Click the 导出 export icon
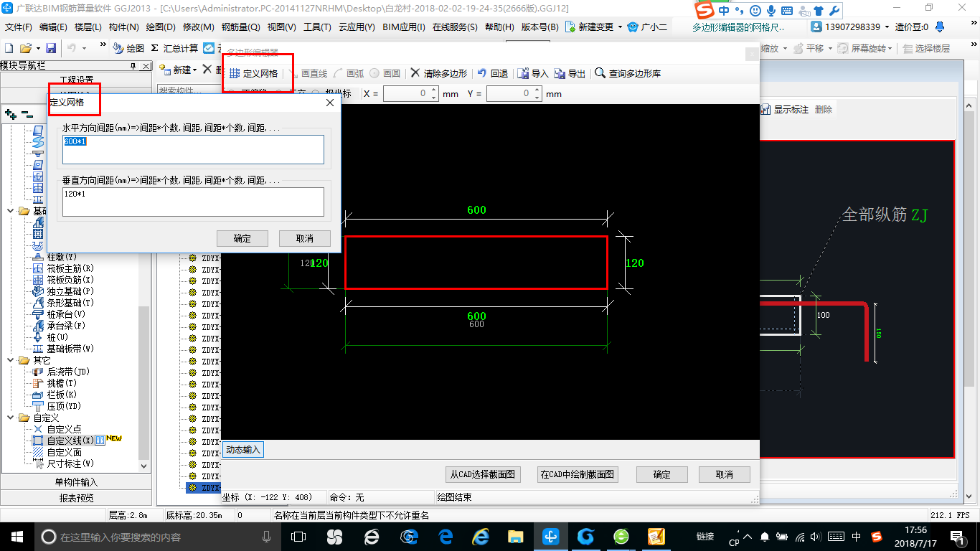Viewport: 980px width, 551px height. coord(560,73)
